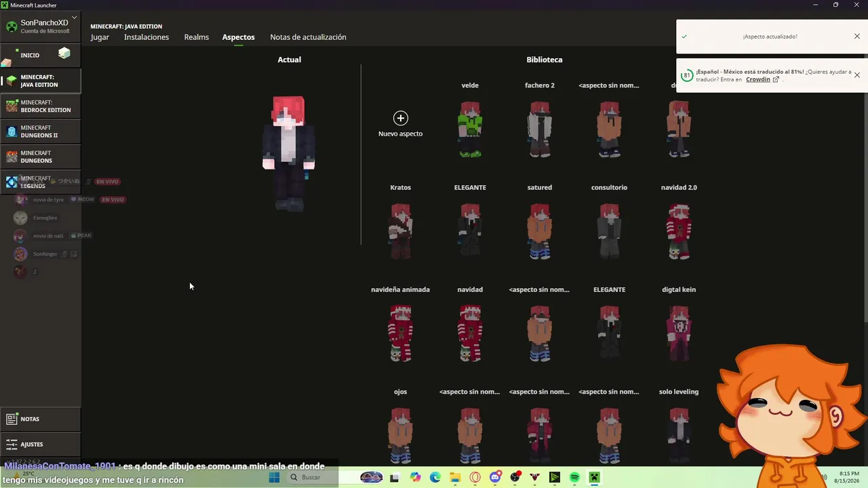Click the current skin preview under Actual
The width and height of the screenshot is (868, 488).
click(x=289, y=153)
